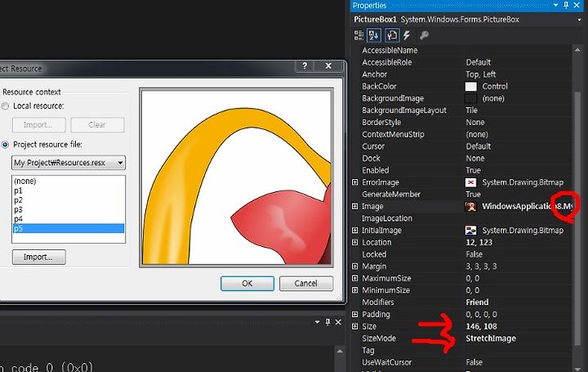Viewport: 588px width, 372px height.
Task: Click the Tag property row
Action: point(461,351)
